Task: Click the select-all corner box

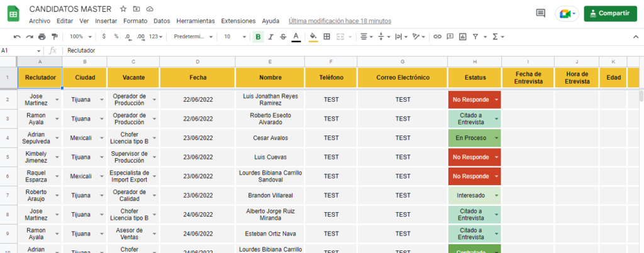Action: click(x=8, y=62)
